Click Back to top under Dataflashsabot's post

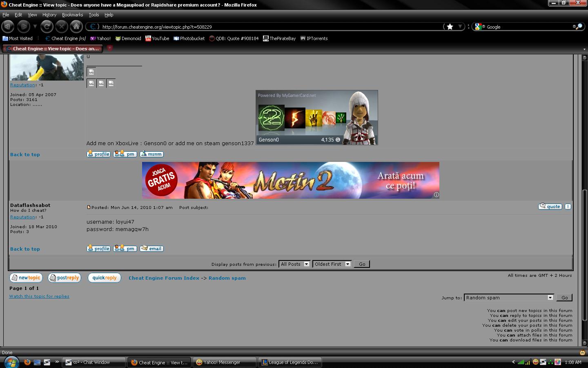[x=25, y=249]
